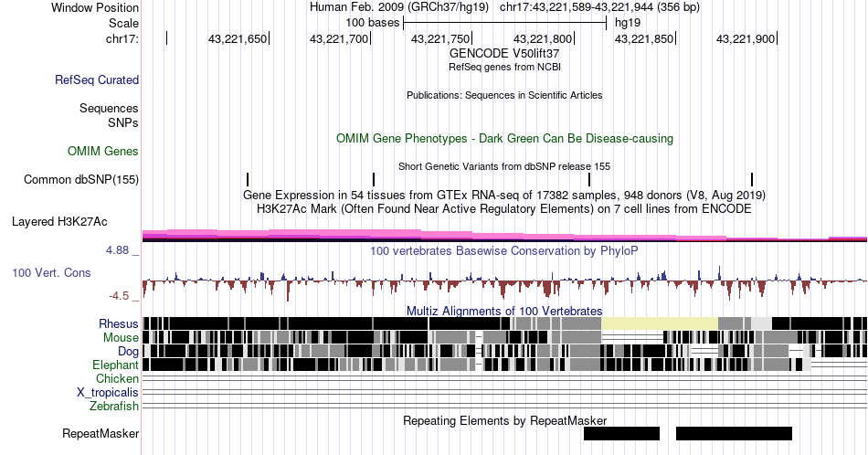The height and width of the screenshot is (455, 868).
Task: Click the GENCODE V50lift37 track title
Action: (504, 54)
